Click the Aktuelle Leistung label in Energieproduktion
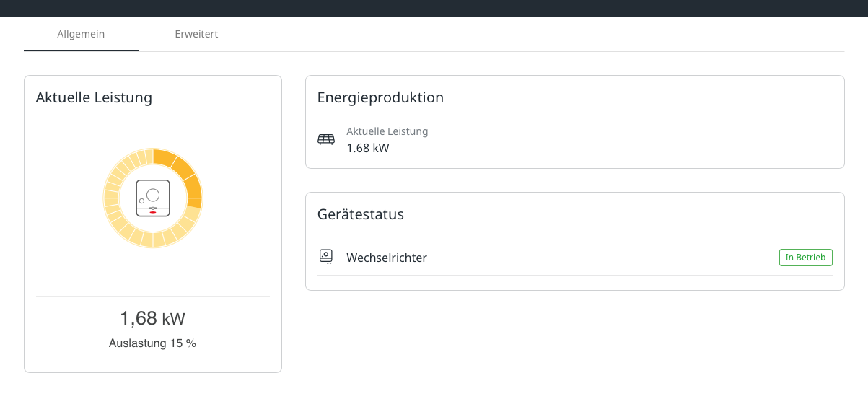Screen dimensions: 868x404 [387, 131]
